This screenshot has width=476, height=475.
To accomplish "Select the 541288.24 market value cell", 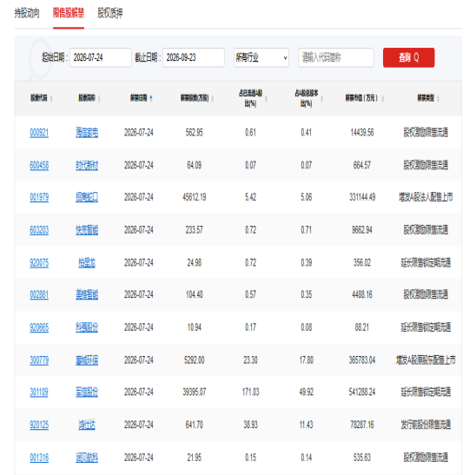I will (x=362, y=393).
